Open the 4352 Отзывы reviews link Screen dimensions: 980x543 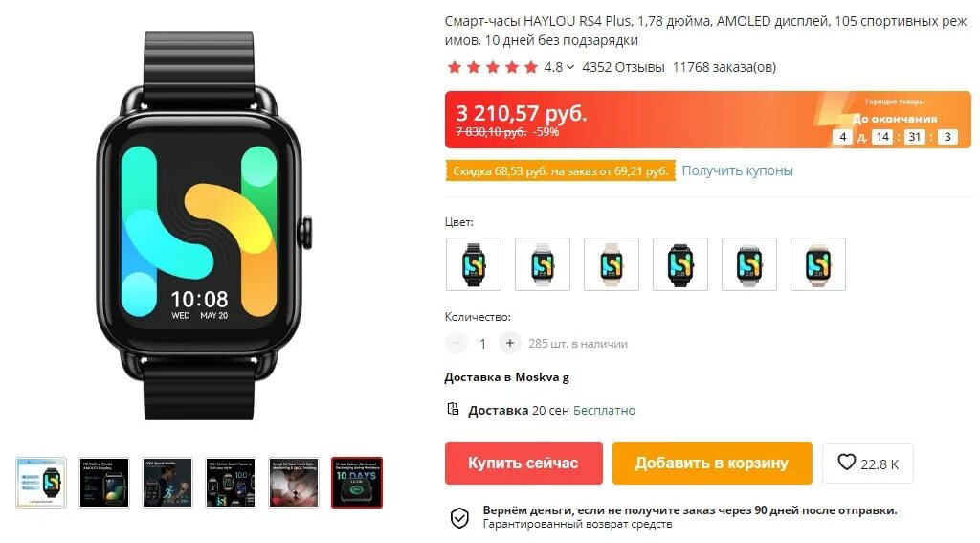point(623,67)
